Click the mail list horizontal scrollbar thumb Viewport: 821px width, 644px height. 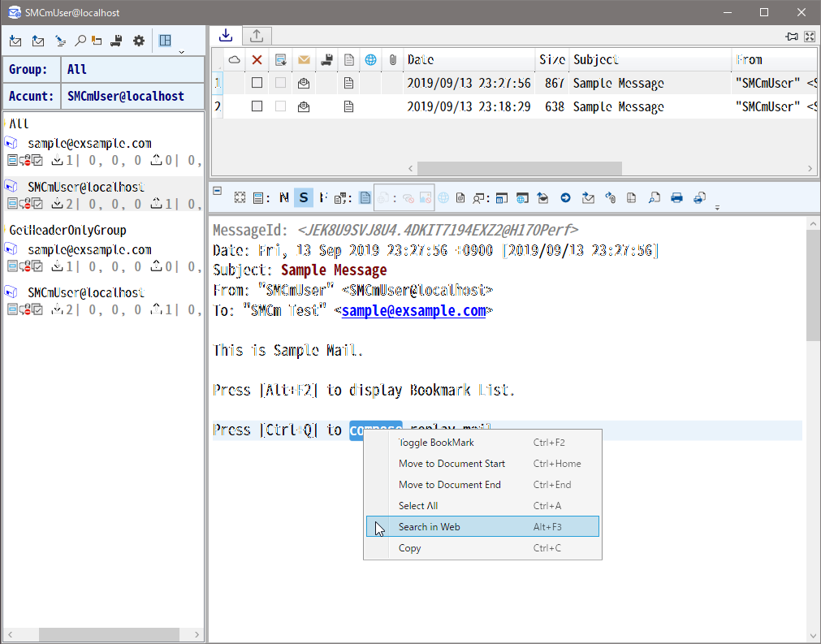pyautogui.click(x=520, y=169)
